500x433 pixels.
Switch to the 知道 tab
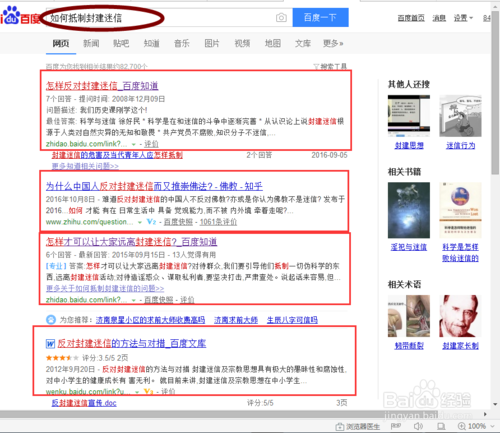[x=151, y=43]
